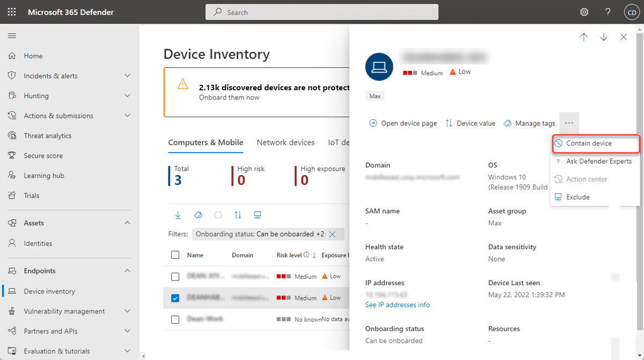Select the Export icon above the device list
Viewport: 644px width, 360px height.
coord(177,214)
